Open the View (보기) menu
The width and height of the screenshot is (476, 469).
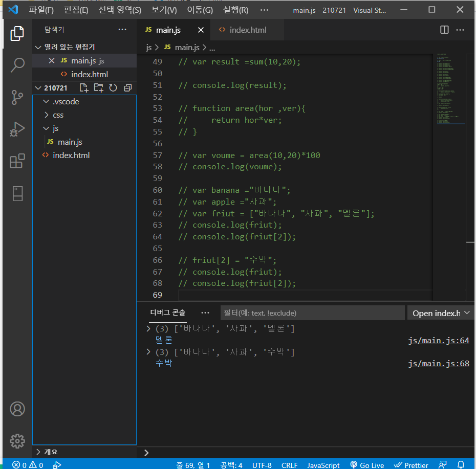(x=164, y=10)
